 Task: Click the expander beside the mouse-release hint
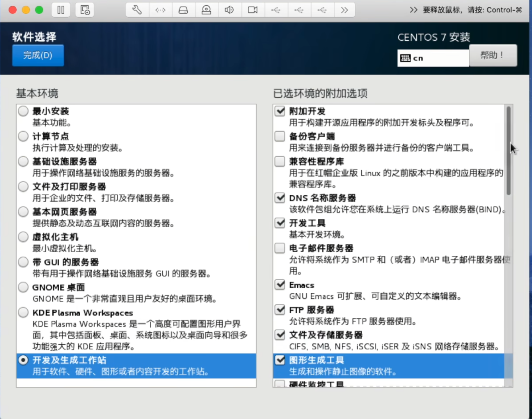pos(413,10)
